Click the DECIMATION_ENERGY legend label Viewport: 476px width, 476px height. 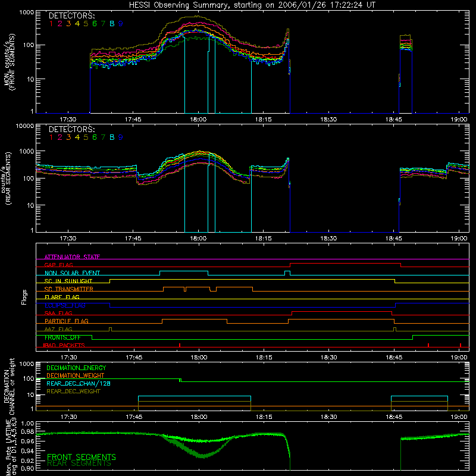76,368
